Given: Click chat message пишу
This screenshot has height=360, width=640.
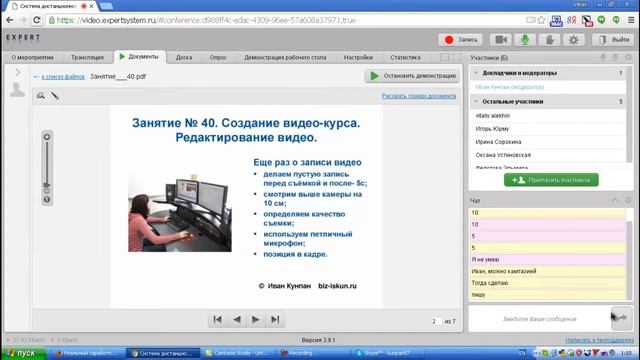Looking at the screenshot, I should click(547, 295).
